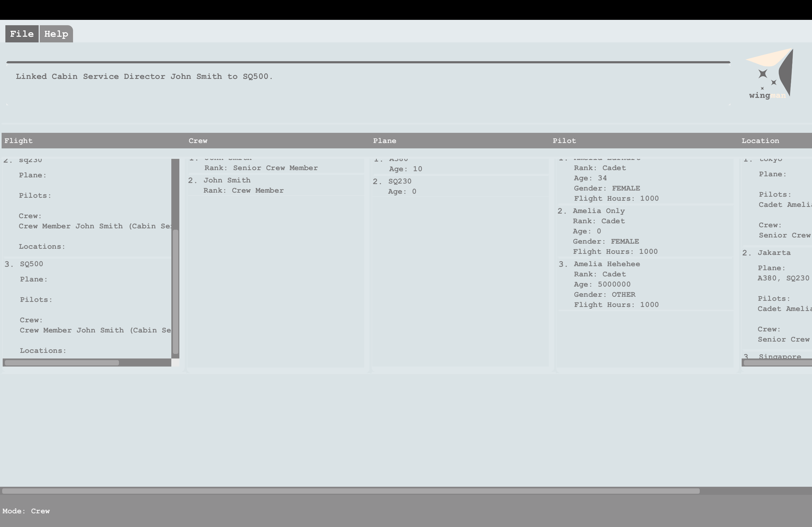Click the Flight column header
Image resolution: width=812 pixels, height=527 pixels.
coord(19,141)
